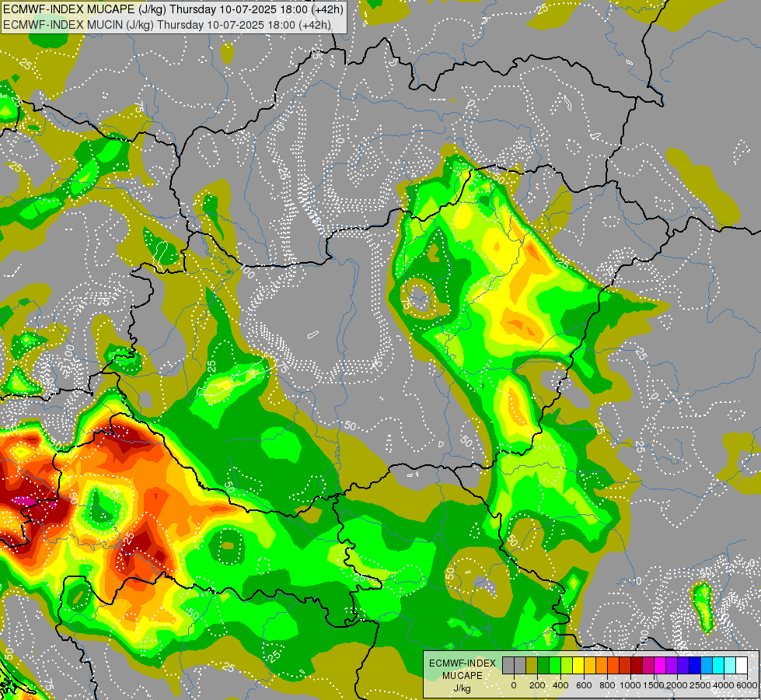Click the legend value 4000
The width and height of the screenshot is (761, 700).
(724, 685)
